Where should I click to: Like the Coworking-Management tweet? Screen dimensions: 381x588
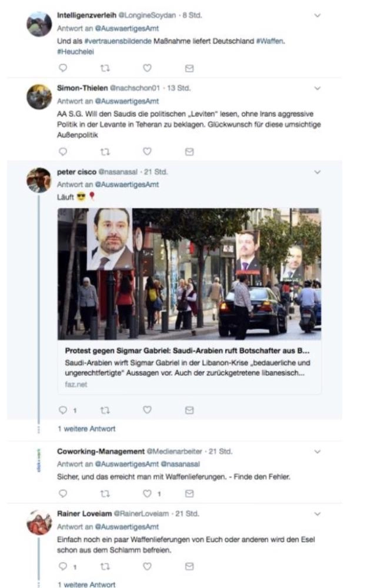[x=147, y=493]
